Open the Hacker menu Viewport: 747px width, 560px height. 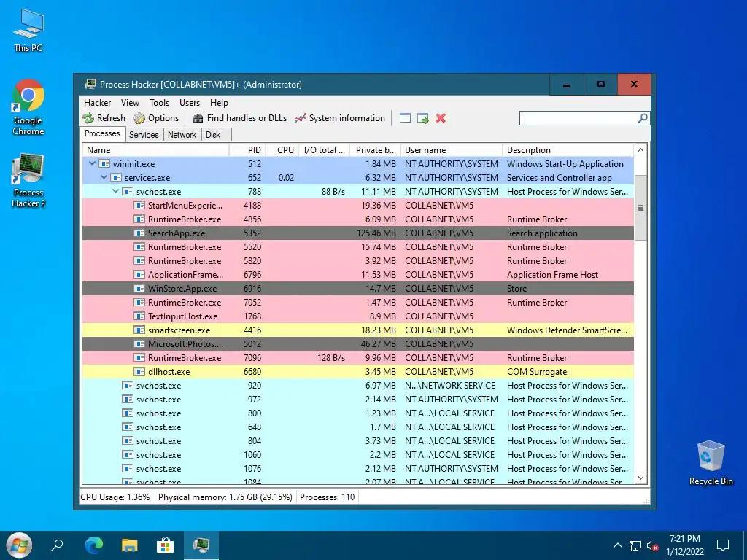click(97, 102)
